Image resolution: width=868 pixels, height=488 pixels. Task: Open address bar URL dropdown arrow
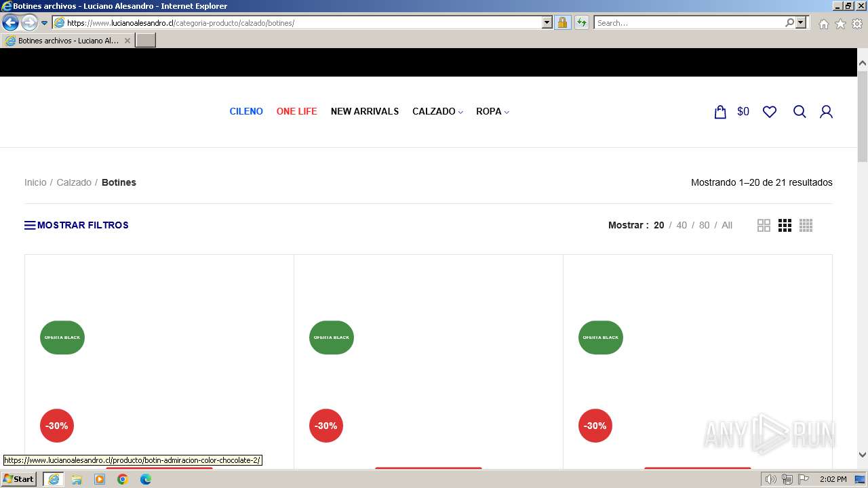547,22
